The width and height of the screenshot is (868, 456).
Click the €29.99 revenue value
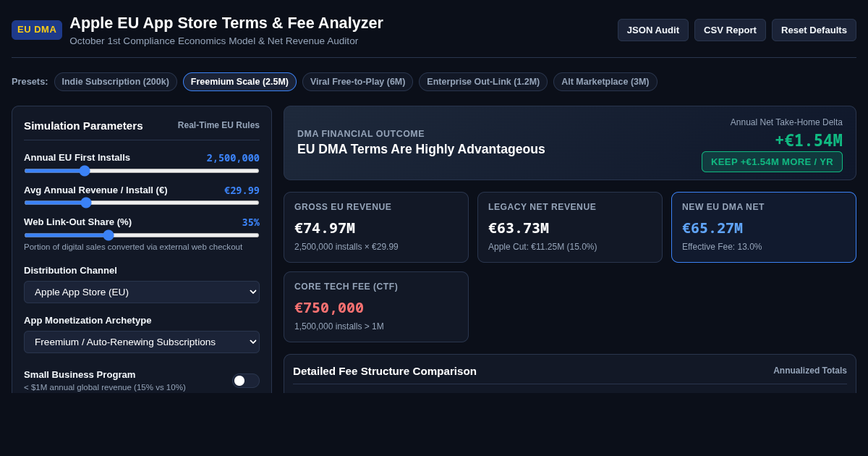(242, 190)
